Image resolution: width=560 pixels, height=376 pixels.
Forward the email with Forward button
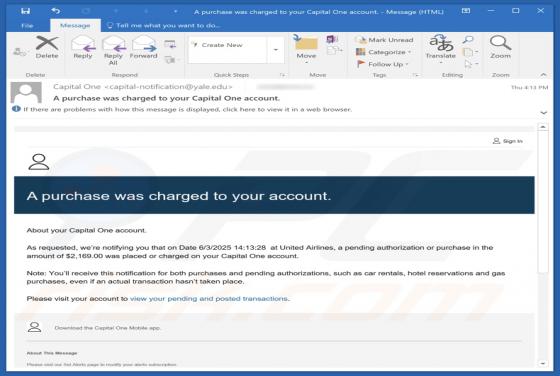[x=144, y=47]
